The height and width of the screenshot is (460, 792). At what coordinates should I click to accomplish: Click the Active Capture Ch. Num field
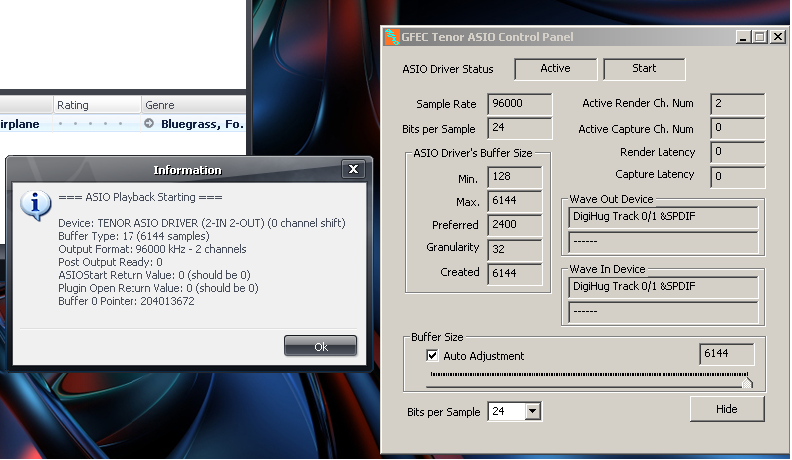737,128
